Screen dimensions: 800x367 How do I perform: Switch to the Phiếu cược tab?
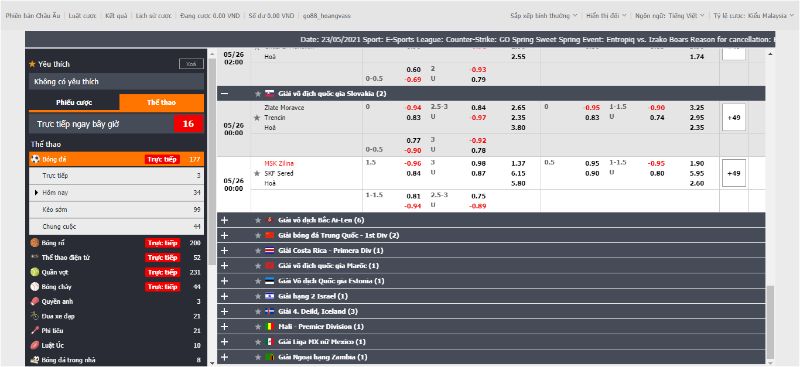pos(74,103)
